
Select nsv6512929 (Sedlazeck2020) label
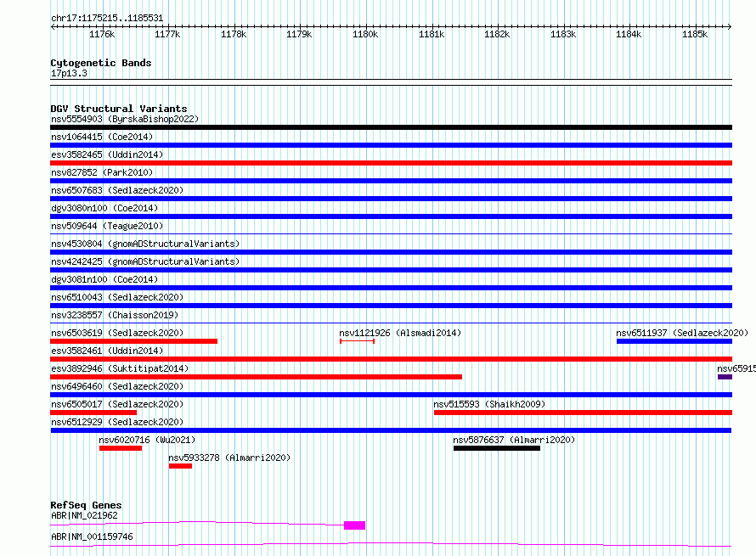(x=117, y=422)
